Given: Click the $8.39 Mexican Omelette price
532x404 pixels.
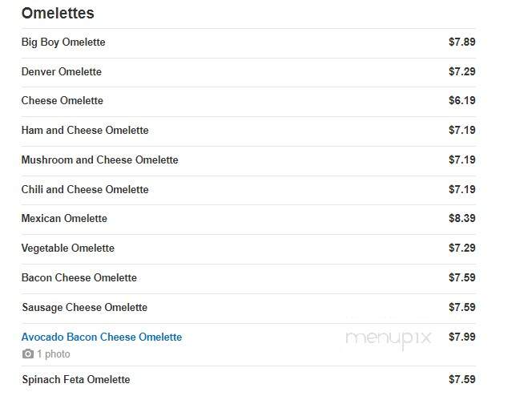Looking at the screenshot, I should [x=461, y=218].
